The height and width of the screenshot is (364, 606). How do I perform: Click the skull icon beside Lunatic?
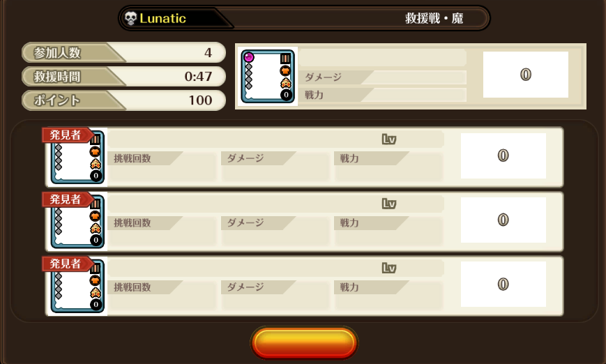pyautogui.click(x=130, y=18)
